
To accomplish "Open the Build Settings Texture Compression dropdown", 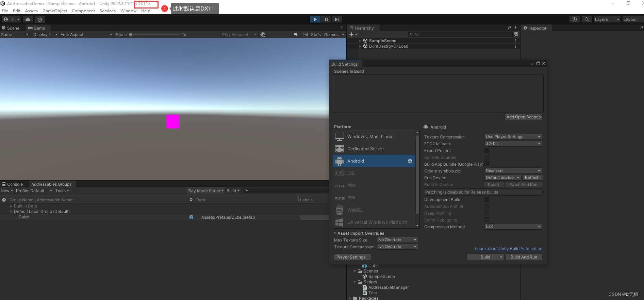I will [513, 137].
